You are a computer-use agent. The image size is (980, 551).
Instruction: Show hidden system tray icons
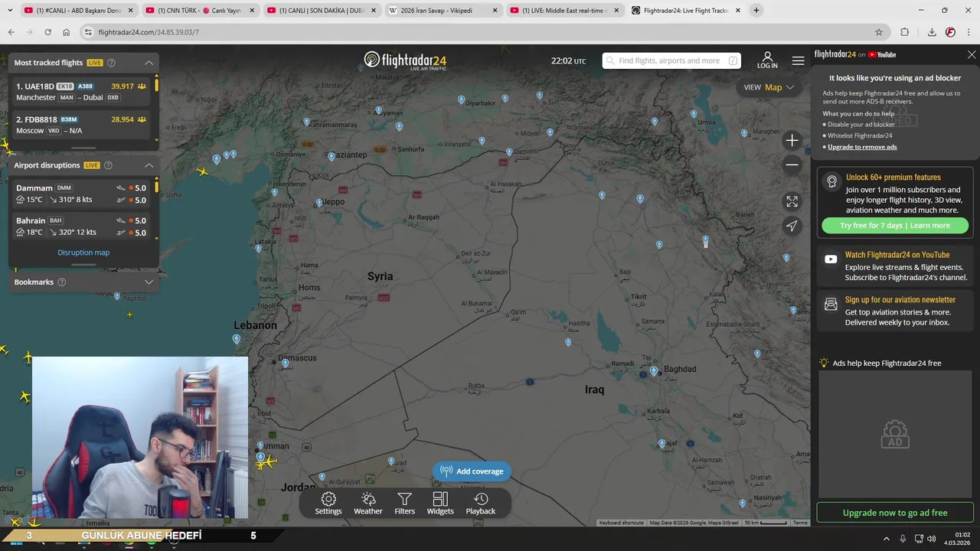[x=887, y=539]
